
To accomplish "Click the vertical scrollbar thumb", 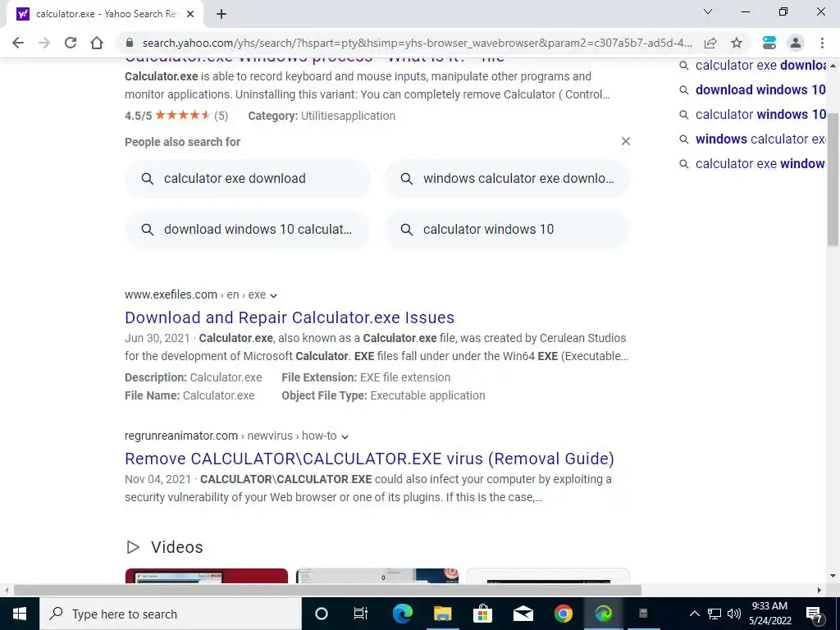I will coord(833,180).
